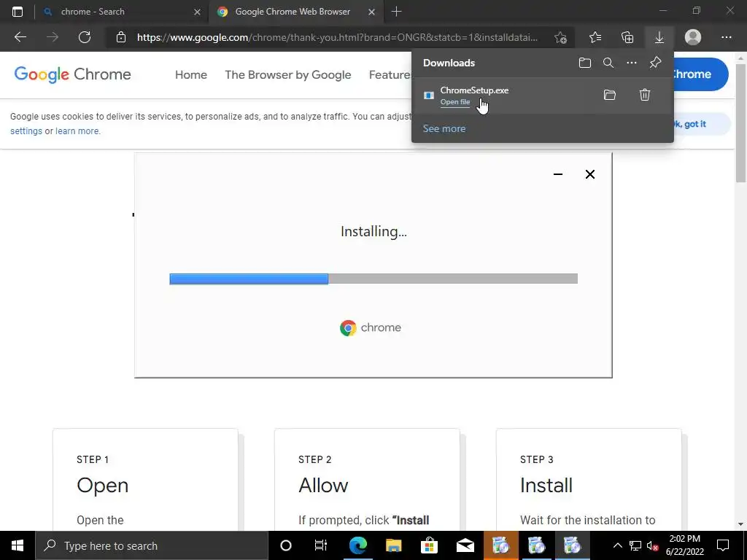Viewport: 747px width, 560px height.
Task: Show ChromeSetup.exe in folder
Action: click(x=610, y=95)
